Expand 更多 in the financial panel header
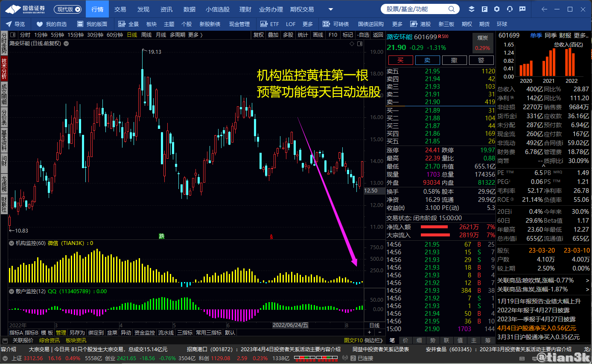 [582, 35]
